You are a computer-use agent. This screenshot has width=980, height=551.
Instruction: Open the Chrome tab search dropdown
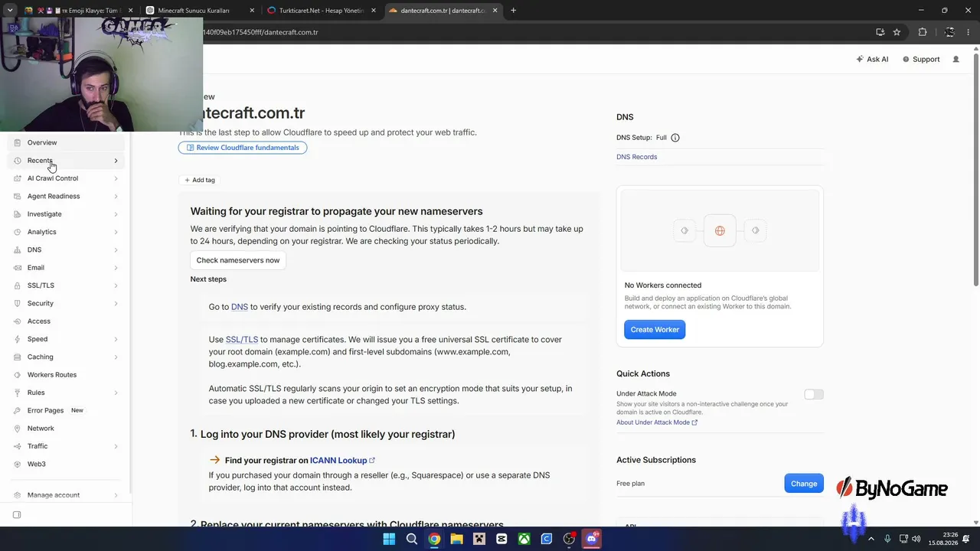click(10, 11)
